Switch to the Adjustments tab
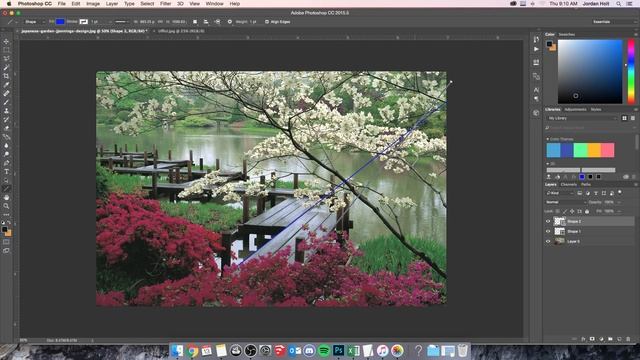640x360 pixels. click(x=576, y=109)
